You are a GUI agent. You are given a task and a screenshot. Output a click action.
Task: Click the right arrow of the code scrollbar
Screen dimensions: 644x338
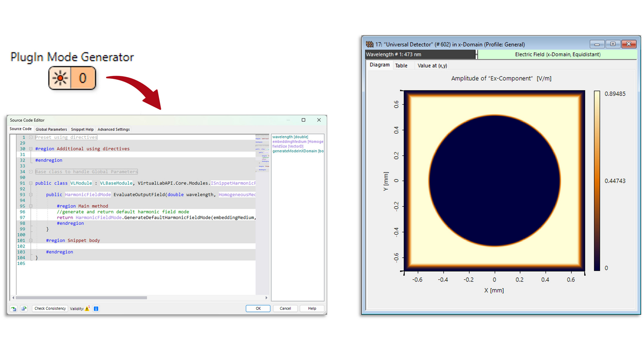(x=266, y=298)
